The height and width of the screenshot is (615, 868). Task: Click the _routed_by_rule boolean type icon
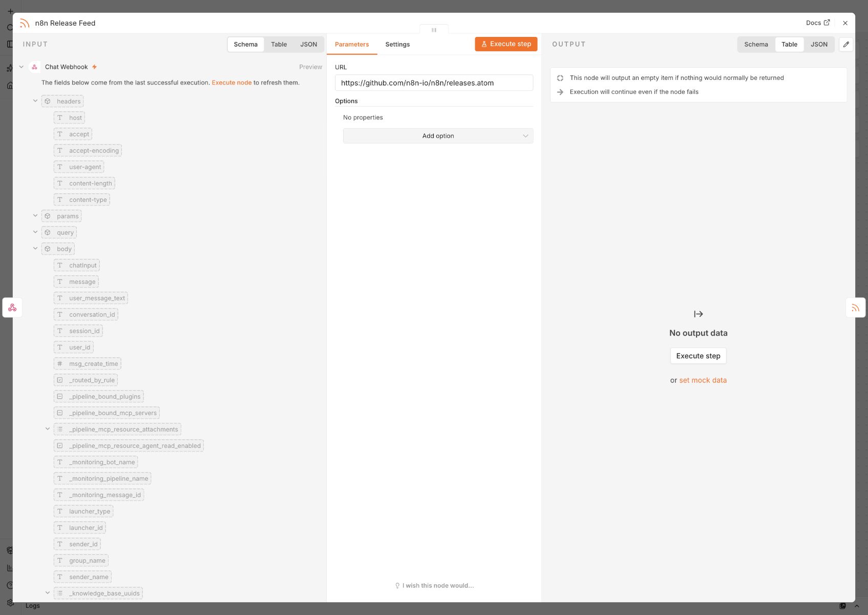click(x=60, y=380)
